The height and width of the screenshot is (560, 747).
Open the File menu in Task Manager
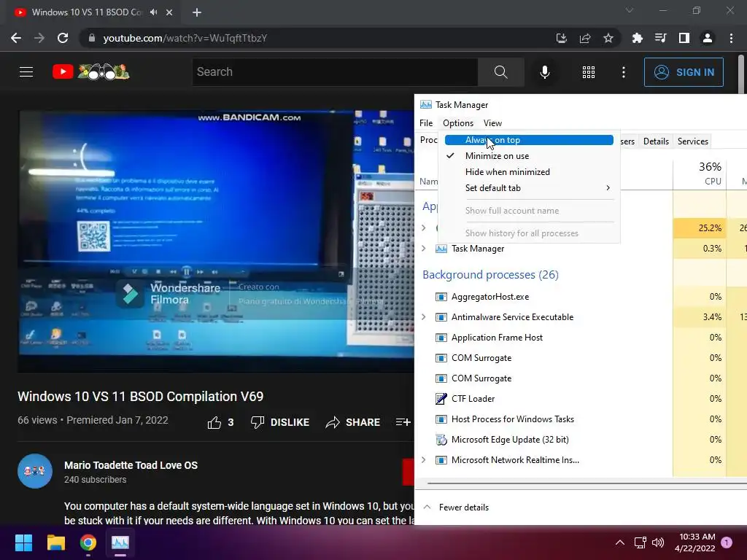point(426,123)
